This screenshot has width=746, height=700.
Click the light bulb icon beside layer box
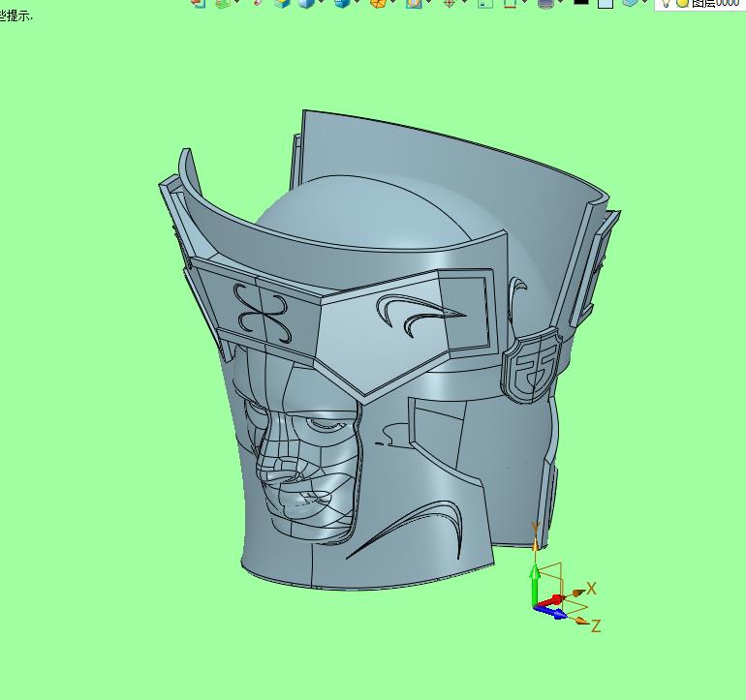pos(667,3)
